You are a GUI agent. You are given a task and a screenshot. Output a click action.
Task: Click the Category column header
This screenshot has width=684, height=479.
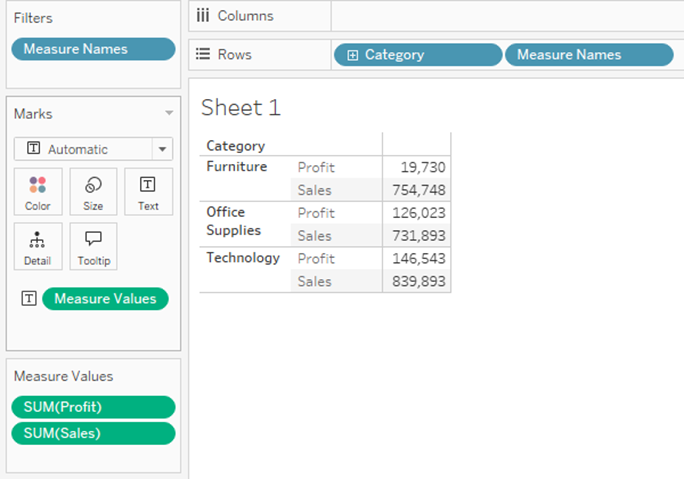pyautogui.click(x=236, y=146)
